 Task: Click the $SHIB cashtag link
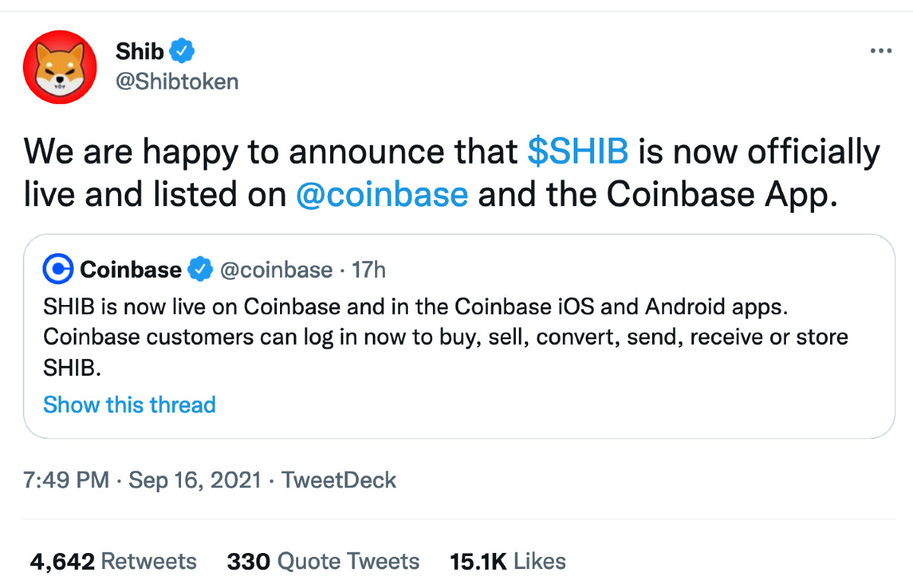(x=577, y=152)
